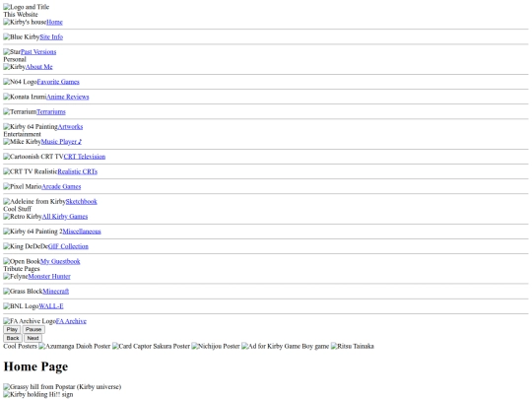Click the Open Book image placeholder

point(22,261)
